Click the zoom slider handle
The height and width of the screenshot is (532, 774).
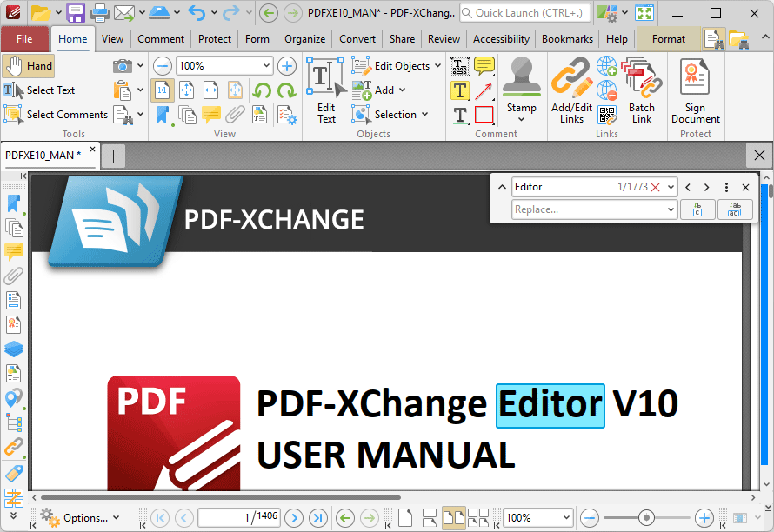point(646,518)
